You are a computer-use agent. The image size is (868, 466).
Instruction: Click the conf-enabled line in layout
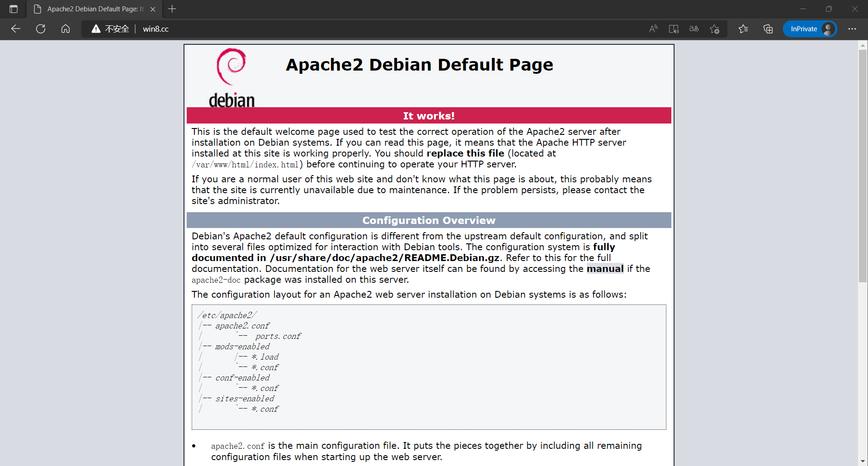click(242, 378)
